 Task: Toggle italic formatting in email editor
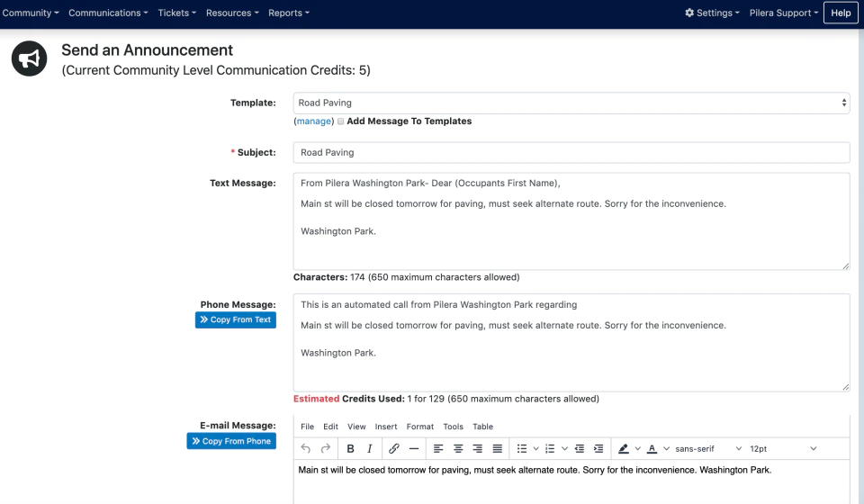[370, 449]
